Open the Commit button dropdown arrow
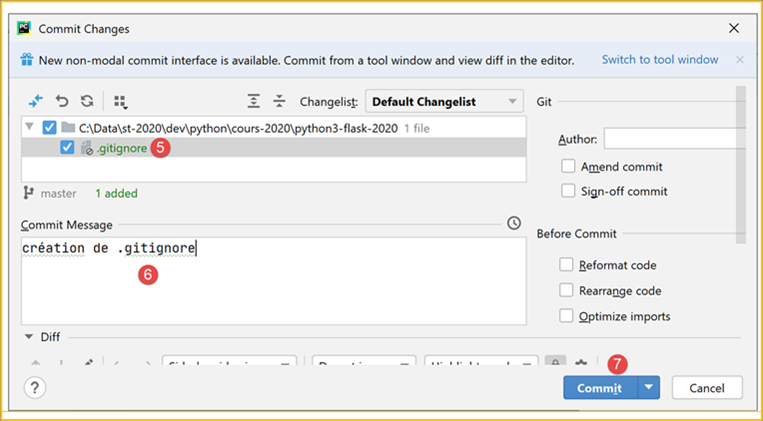Screen dimensions: 763x421 [649, 388]
